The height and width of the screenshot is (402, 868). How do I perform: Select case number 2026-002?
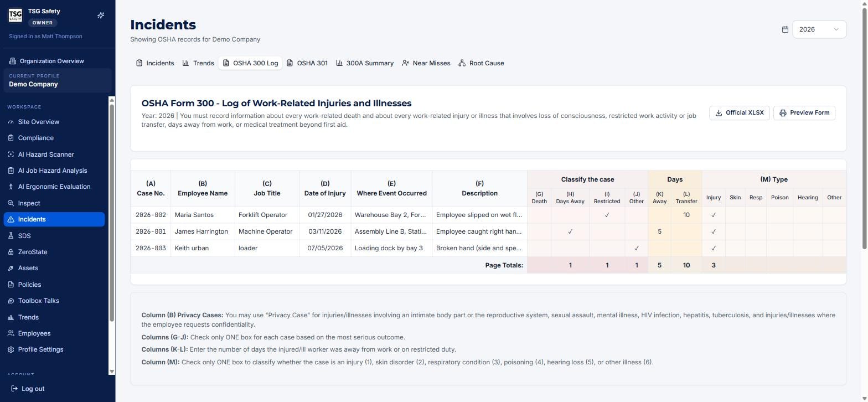[151, 215]
